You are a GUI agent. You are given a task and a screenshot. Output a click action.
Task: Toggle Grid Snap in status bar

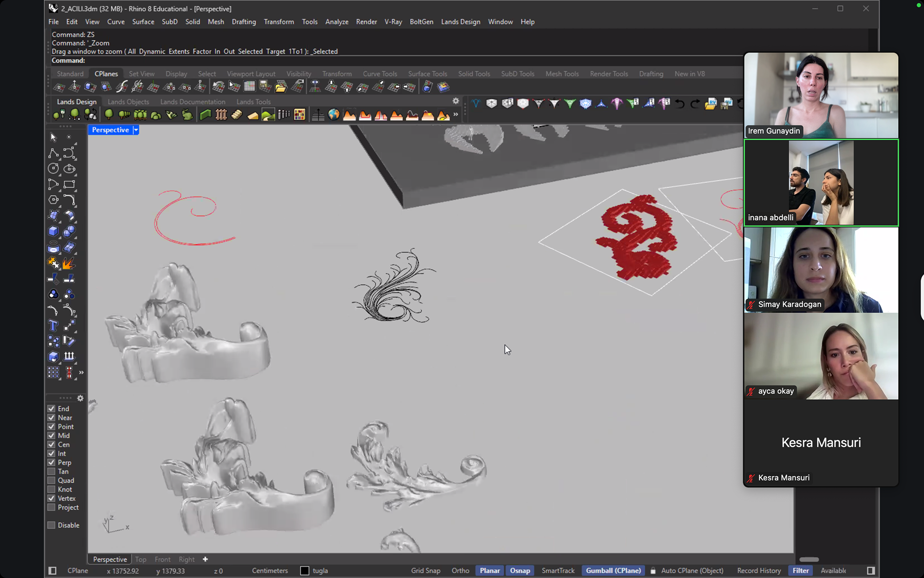click(425, 571)
